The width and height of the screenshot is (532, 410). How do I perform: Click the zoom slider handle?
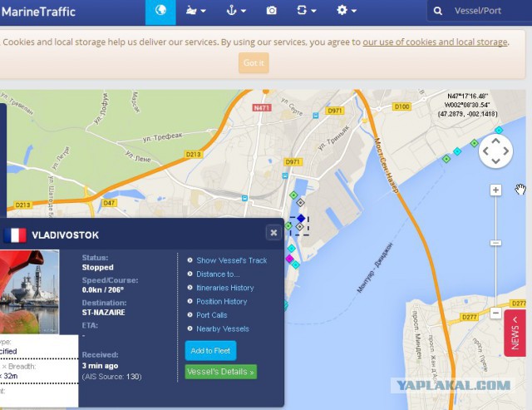coord(495,243)
